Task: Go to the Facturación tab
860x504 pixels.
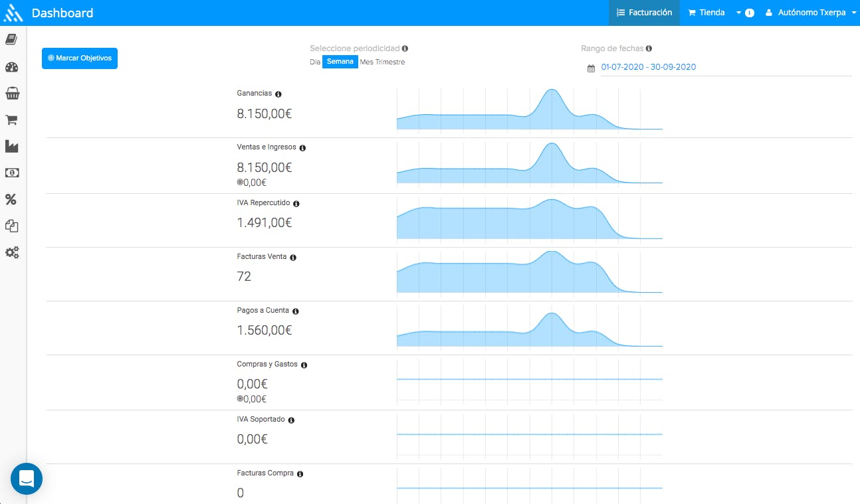Action: tap(644, 13)
